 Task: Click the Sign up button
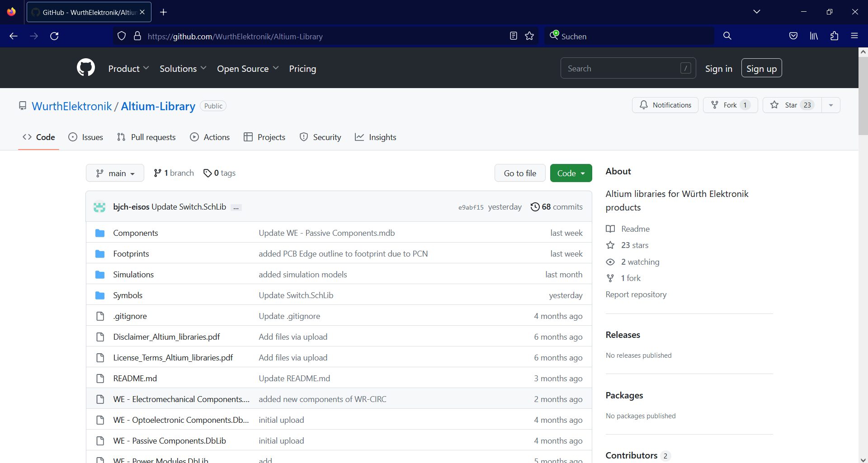point(761,68)
